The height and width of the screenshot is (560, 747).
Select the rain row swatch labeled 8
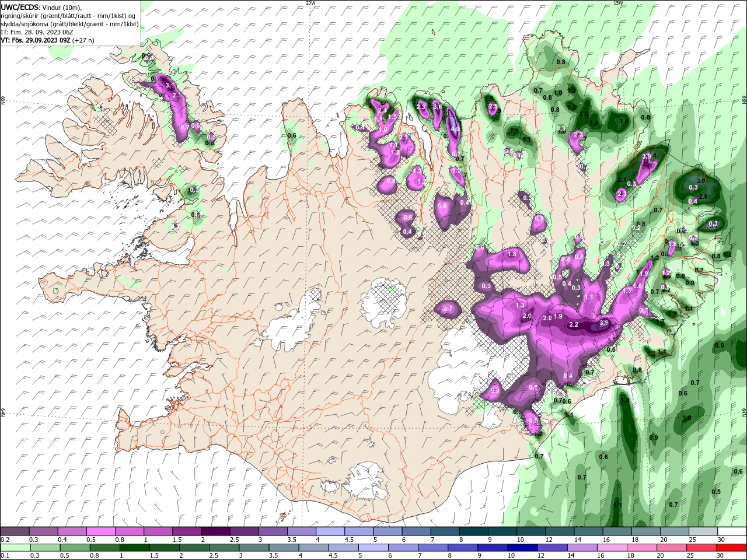[463, 548]
